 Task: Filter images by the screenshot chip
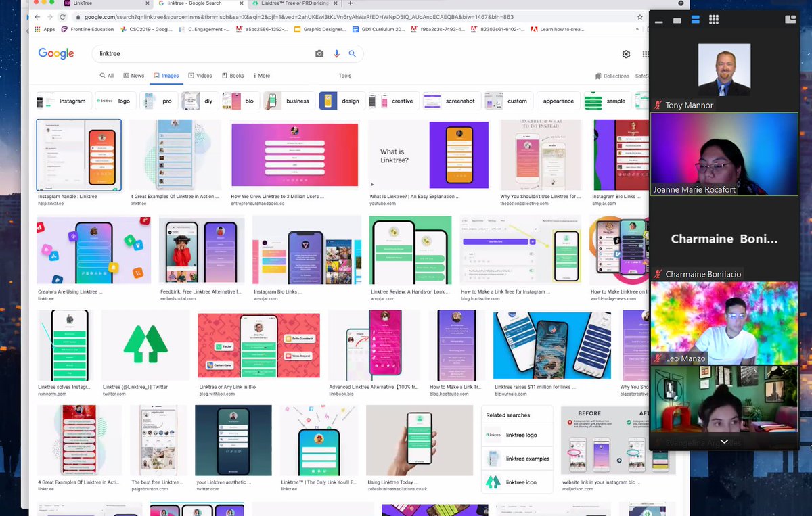pos(451,101)
